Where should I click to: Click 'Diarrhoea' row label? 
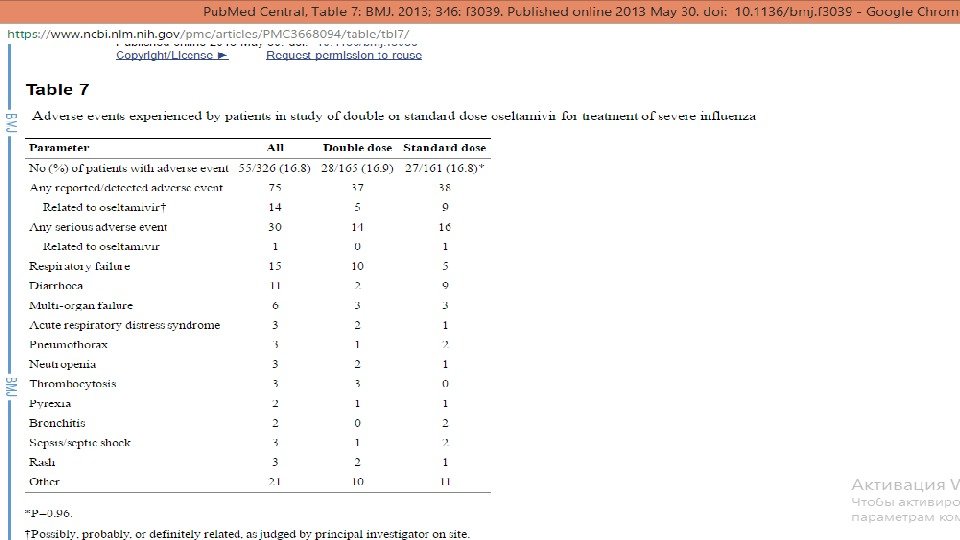pyautogui.click(x=56, y=286)
